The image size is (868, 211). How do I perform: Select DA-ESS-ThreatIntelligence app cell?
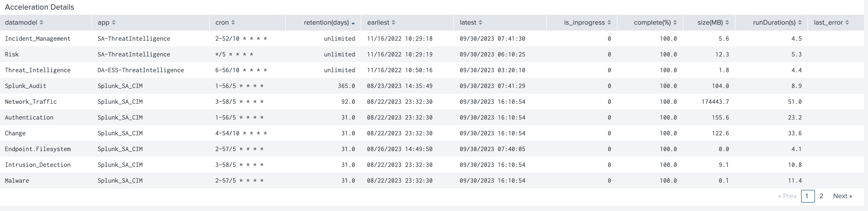pyautogui.click(x=140, y=70)
